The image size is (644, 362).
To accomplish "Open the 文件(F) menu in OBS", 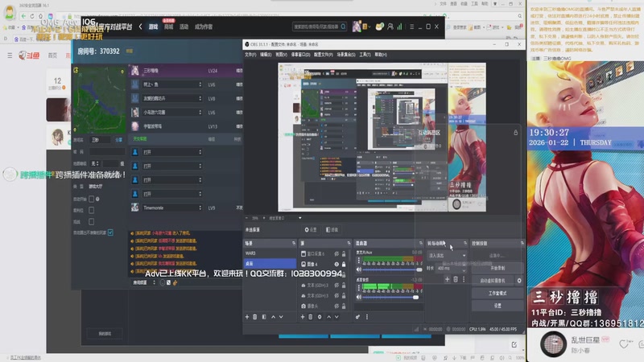I will pos(250,55).
